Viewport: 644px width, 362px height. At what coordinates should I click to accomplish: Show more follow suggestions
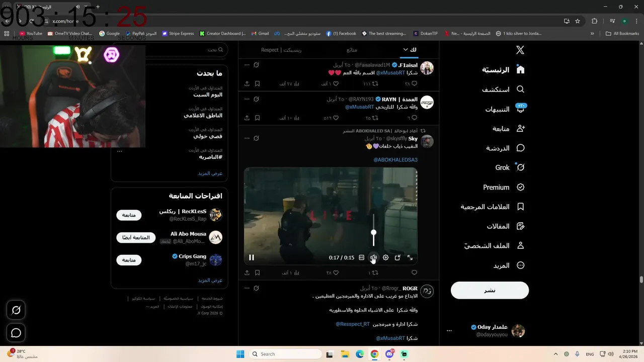(210, 280)
